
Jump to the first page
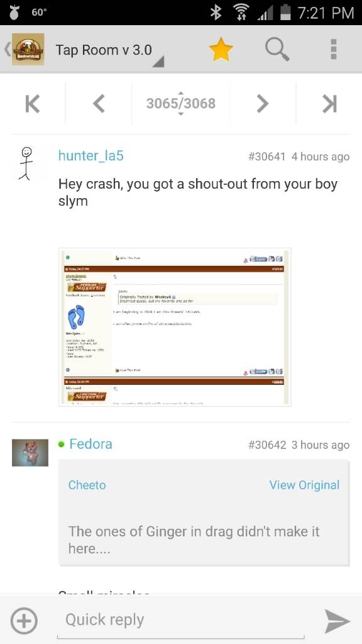pos(33,104)
